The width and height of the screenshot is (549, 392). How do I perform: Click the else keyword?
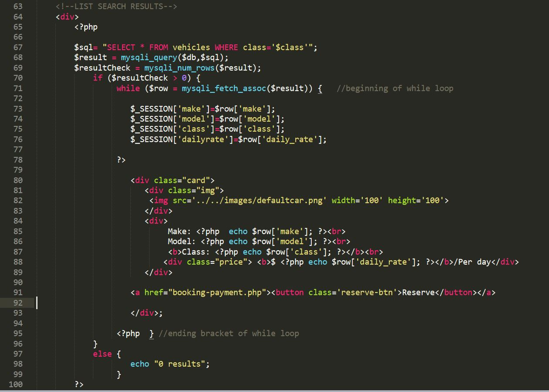tap(102, 354)
